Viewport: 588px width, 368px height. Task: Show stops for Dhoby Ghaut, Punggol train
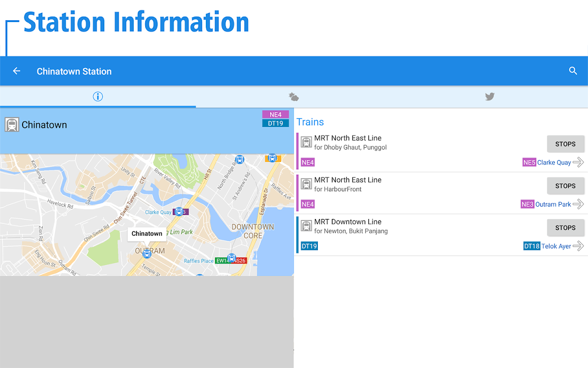point(565,144)
